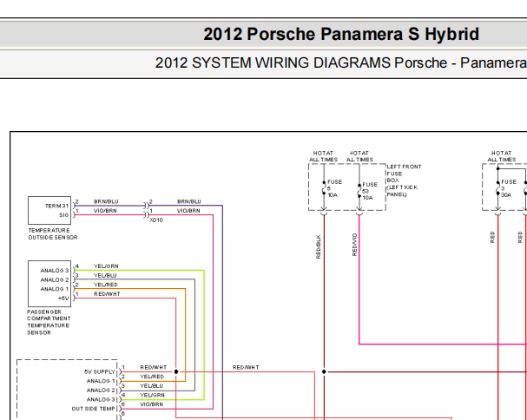Click "VIO/BRN" label at OUT SIDE TEMP pin
Screen dimensions: 527x420
[152, 404]
